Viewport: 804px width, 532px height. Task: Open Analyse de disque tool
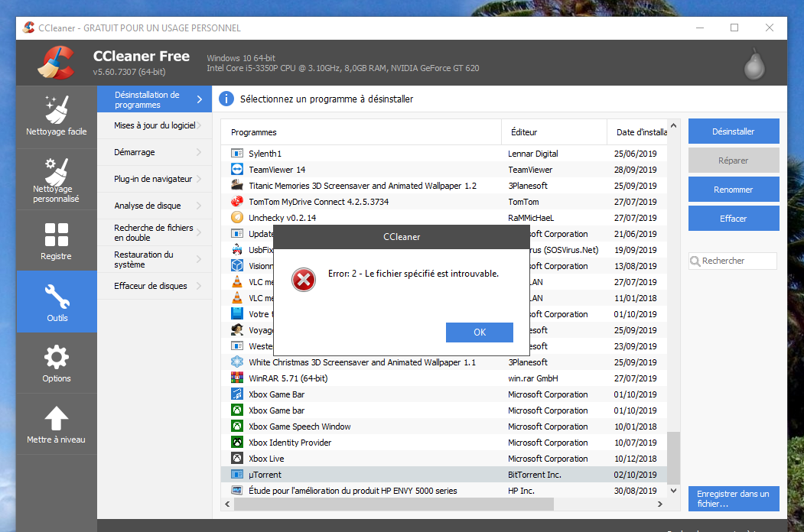click(155, 206)
